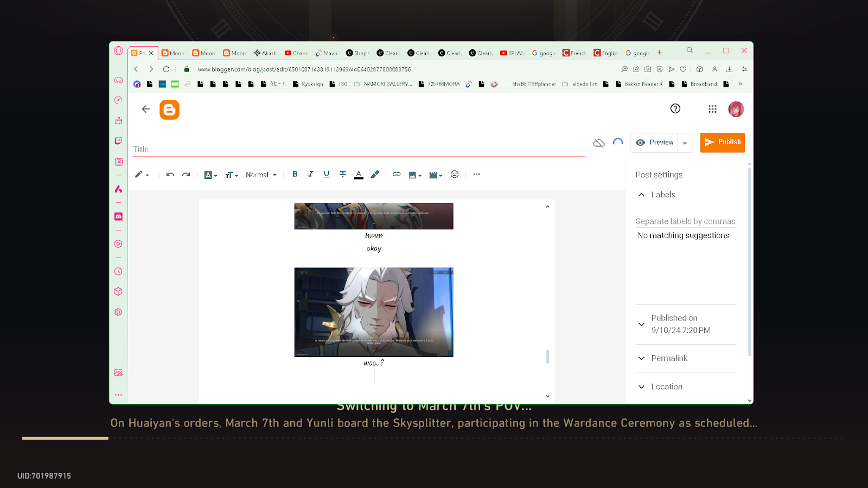Open the Opera sidebar Discord icon
This screenshot has height=488, width=868.
118,216
